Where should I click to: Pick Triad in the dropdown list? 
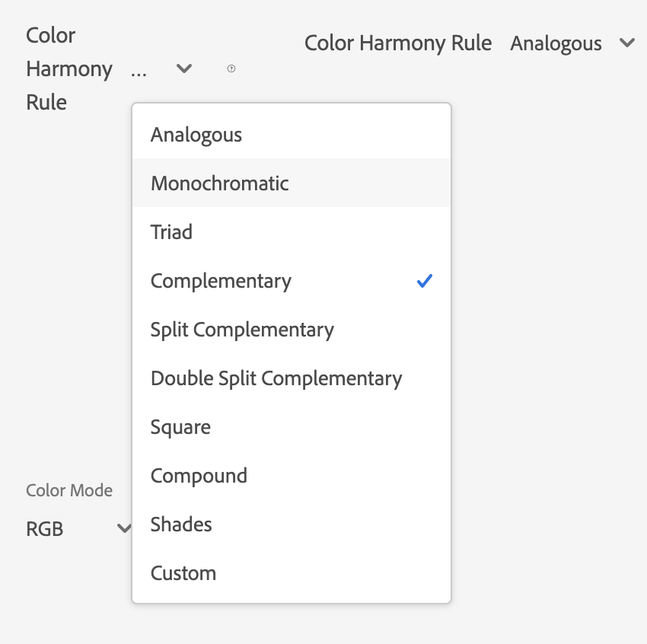pos(171,232)
